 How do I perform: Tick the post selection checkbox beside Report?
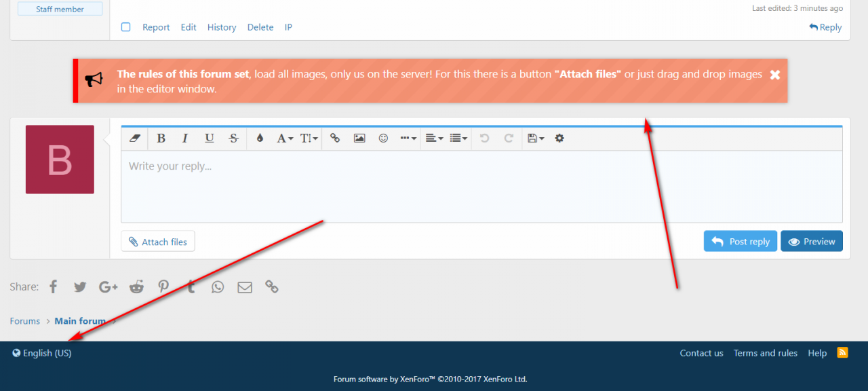pyautogui.click(x=125, y=27)
